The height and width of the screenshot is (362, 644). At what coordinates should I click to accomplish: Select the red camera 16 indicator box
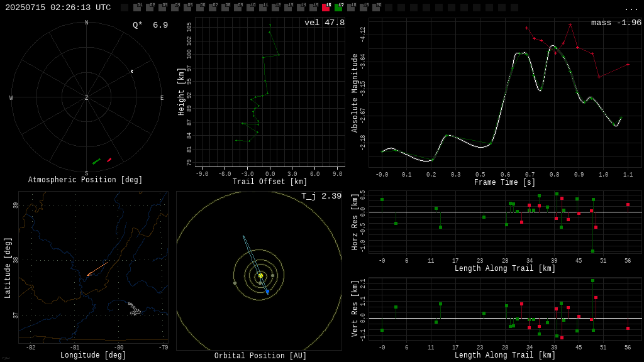click(326, 8)
